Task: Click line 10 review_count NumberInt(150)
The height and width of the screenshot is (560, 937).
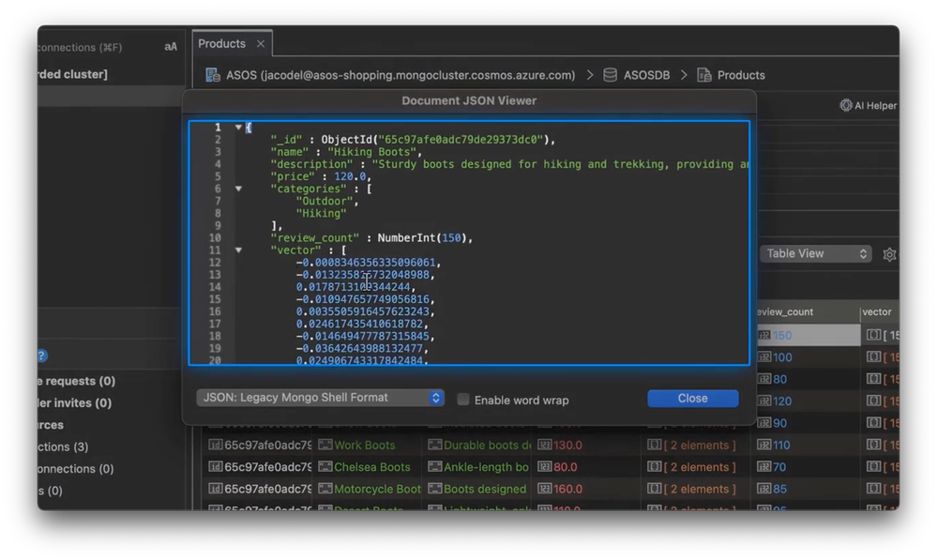Action: (x=371, y=238)
